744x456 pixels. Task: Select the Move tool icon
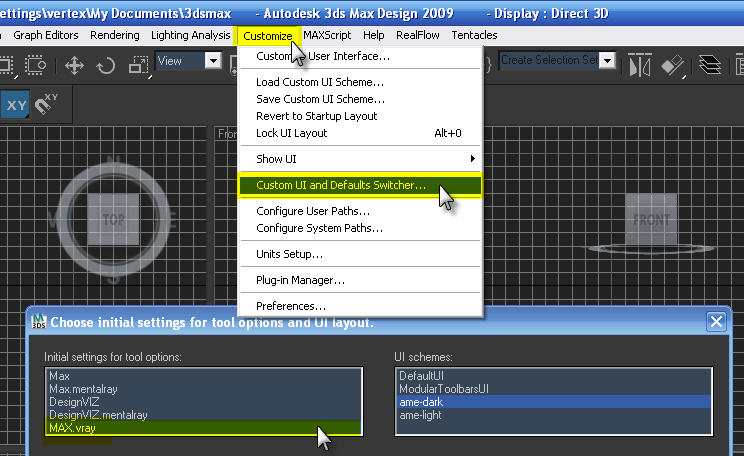pyautogui.click(x=74, y=65)
